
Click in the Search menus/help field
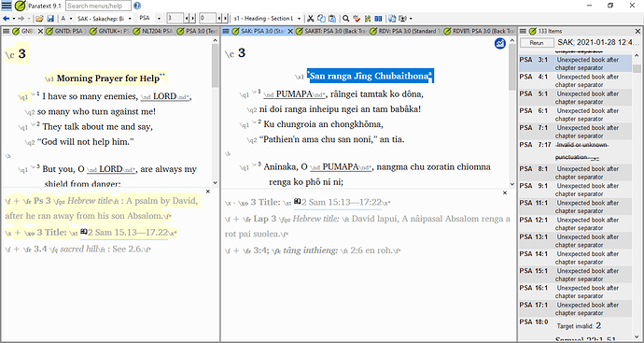[98, 6]
